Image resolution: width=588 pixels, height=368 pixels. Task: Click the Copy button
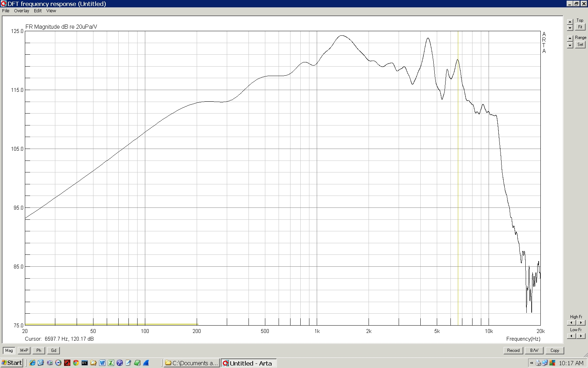pos(555,350)
